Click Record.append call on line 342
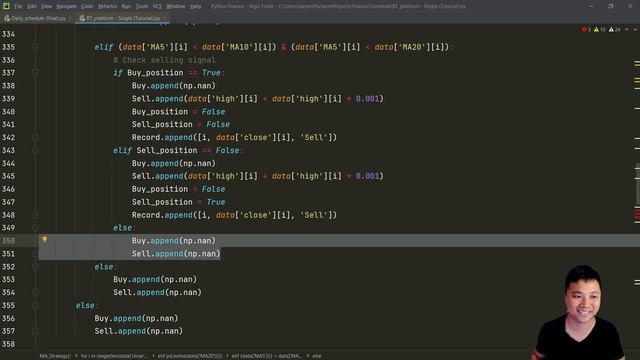This screenshot has height=360, width=640. click(234, 138)
